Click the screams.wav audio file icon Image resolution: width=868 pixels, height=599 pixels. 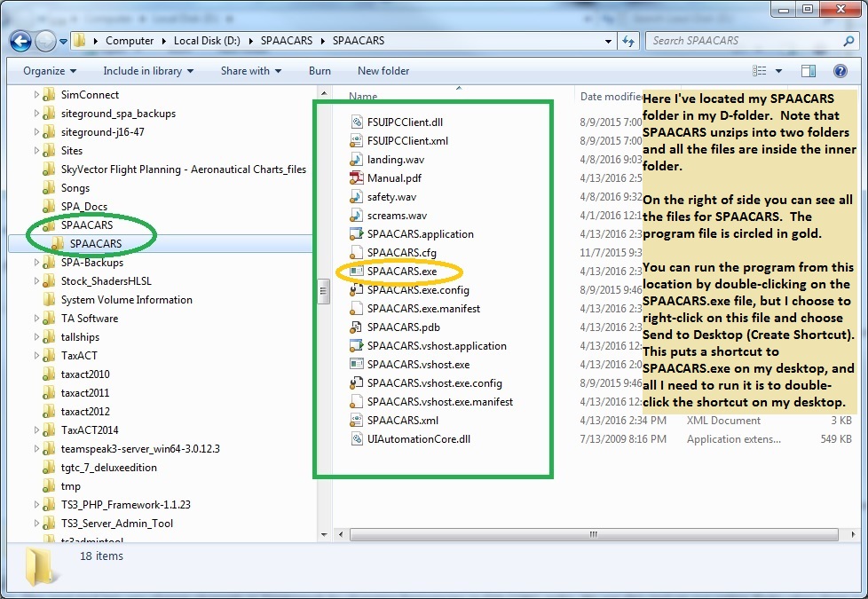[357, 216]
